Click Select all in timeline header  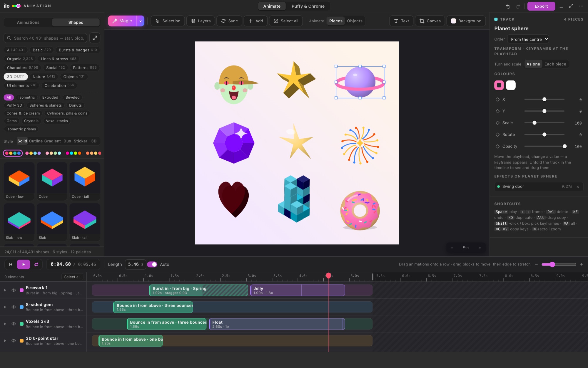(x=72, y=277)
